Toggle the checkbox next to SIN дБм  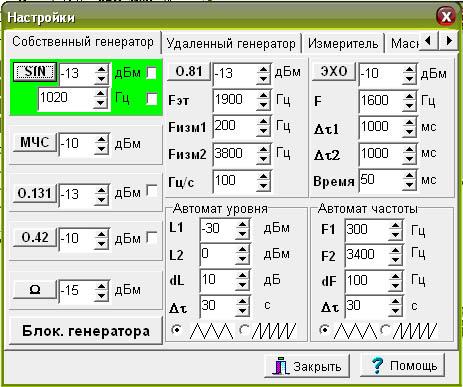(152, 73)
